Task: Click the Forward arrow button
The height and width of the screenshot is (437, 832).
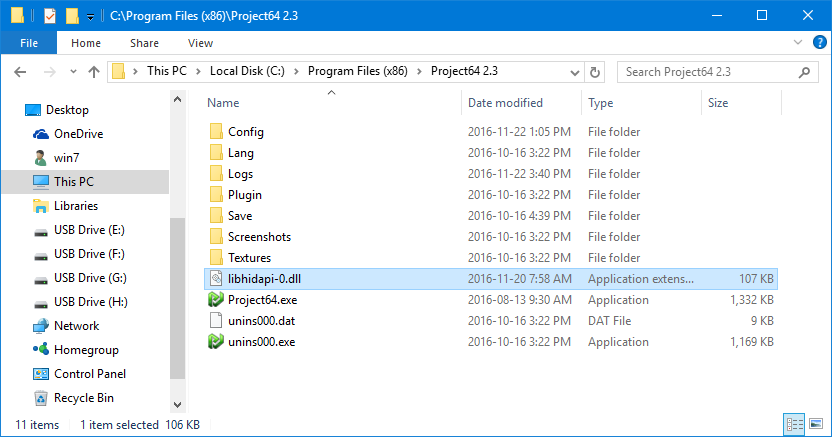Action: 49,72
